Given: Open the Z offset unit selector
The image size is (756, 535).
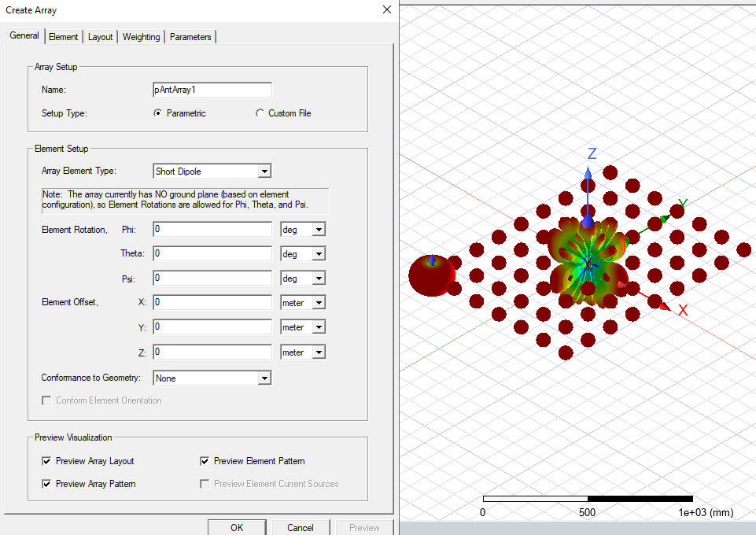Looking at the screenshot, I should [318, 352].
